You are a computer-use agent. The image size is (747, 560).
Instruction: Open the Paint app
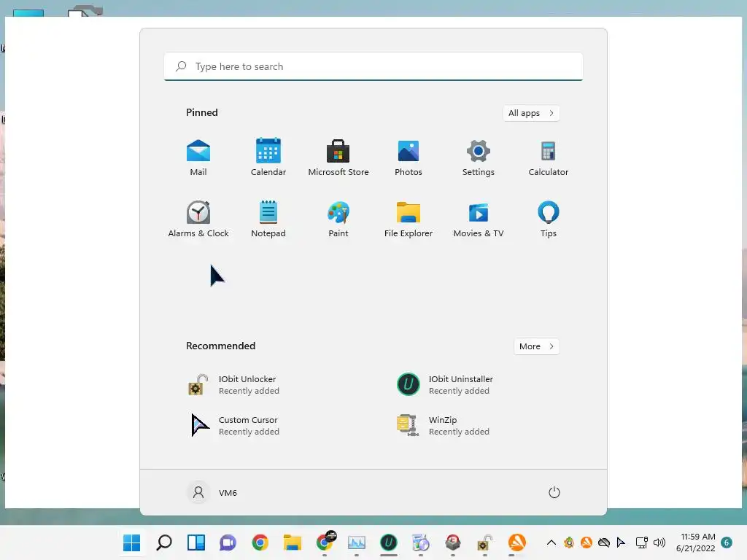pos(338,219)
